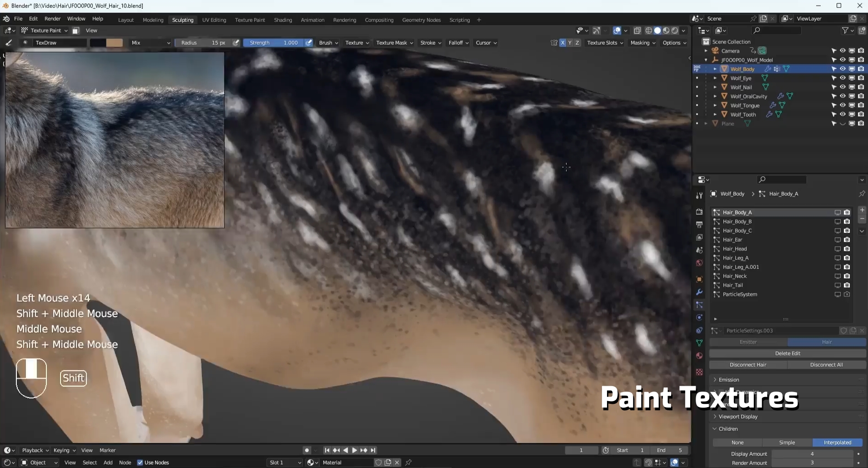Open the Mix blend mode dropdown

tap(151, 43)
